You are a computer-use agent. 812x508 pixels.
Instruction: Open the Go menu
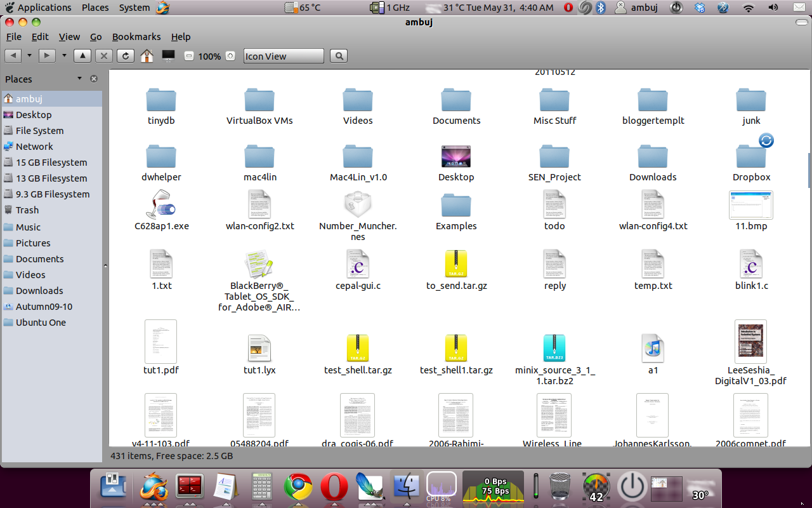[96, 36]
